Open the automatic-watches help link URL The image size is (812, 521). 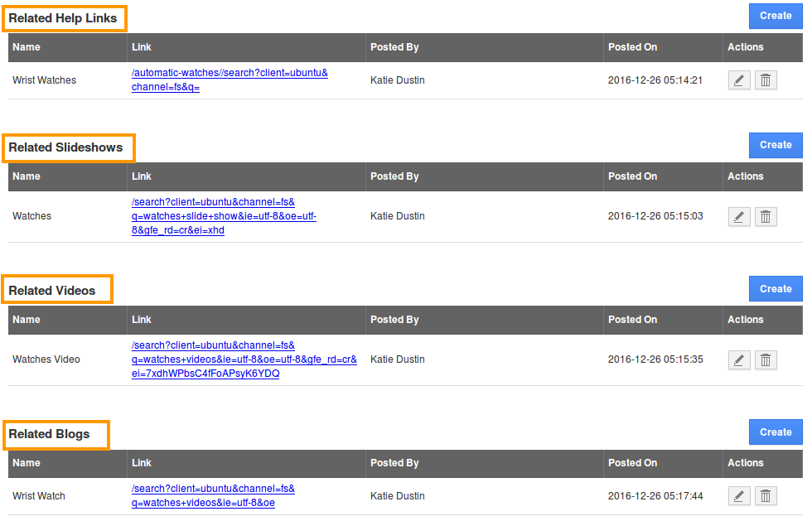tap(230, 73)
